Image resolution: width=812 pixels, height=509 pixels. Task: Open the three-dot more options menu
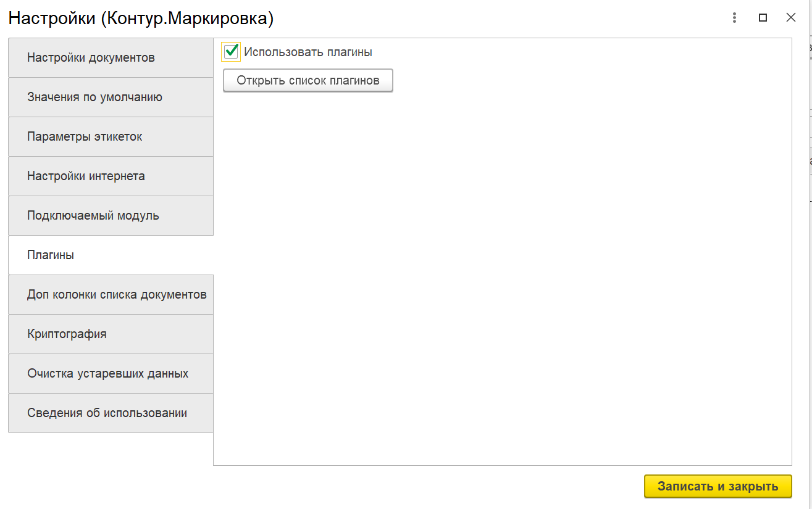tap(734, 18)
